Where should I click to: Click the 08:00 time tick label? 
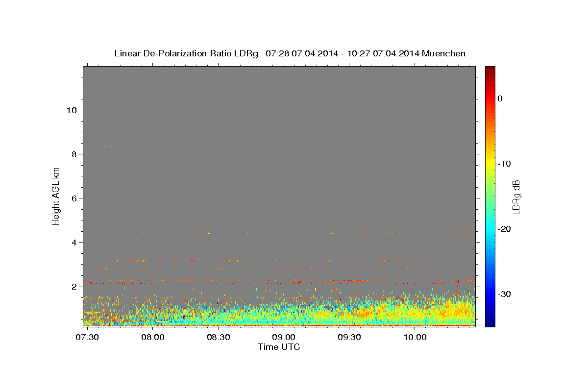coord(153,337)
